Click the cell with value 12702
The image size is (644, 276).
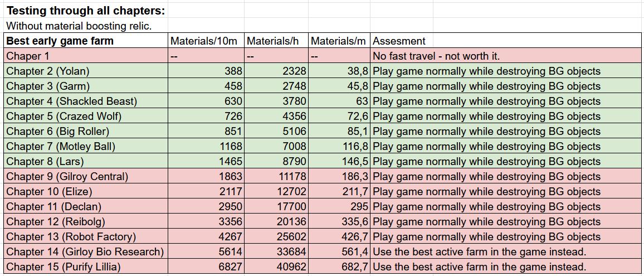(x=290, y=191)
